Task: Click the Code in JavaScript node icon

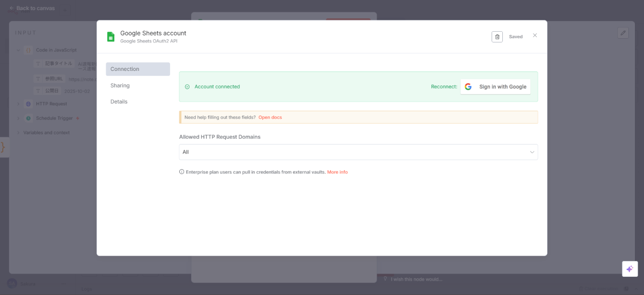Action: click(x=28, y=50)
